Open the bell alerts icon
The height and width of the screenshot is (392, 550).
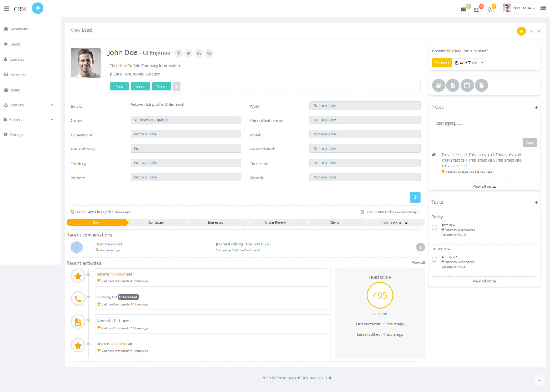489,9
